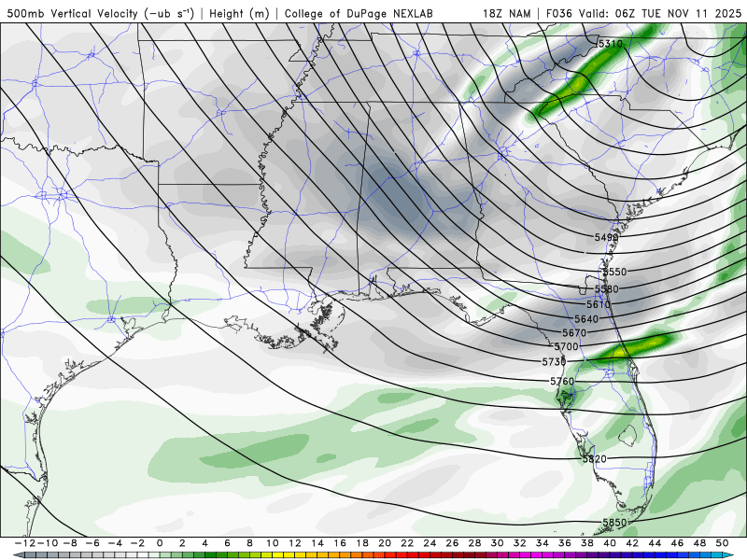Click the '18Z NAM' model run label
747x560 pixels.
506,13
